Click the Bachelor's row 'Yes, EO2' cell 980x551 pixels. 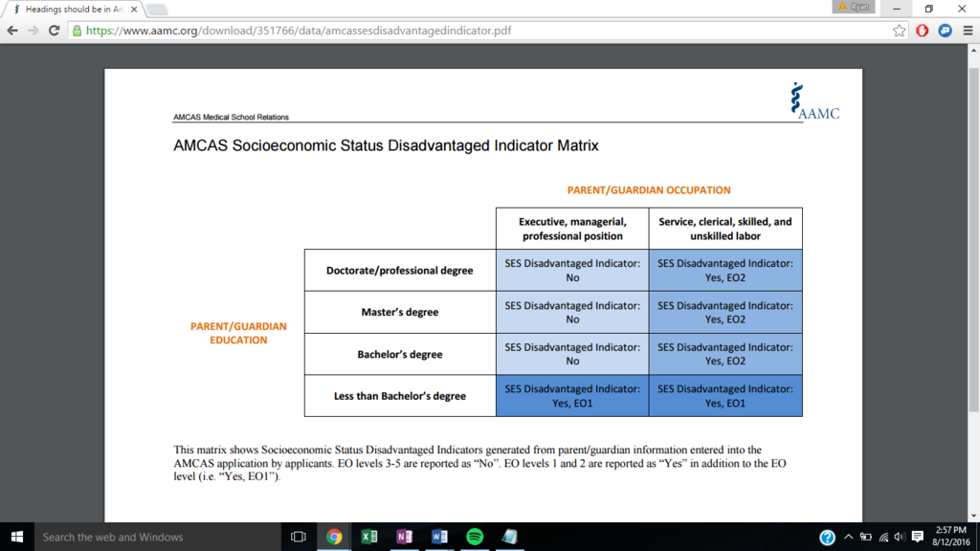(725, 354)
